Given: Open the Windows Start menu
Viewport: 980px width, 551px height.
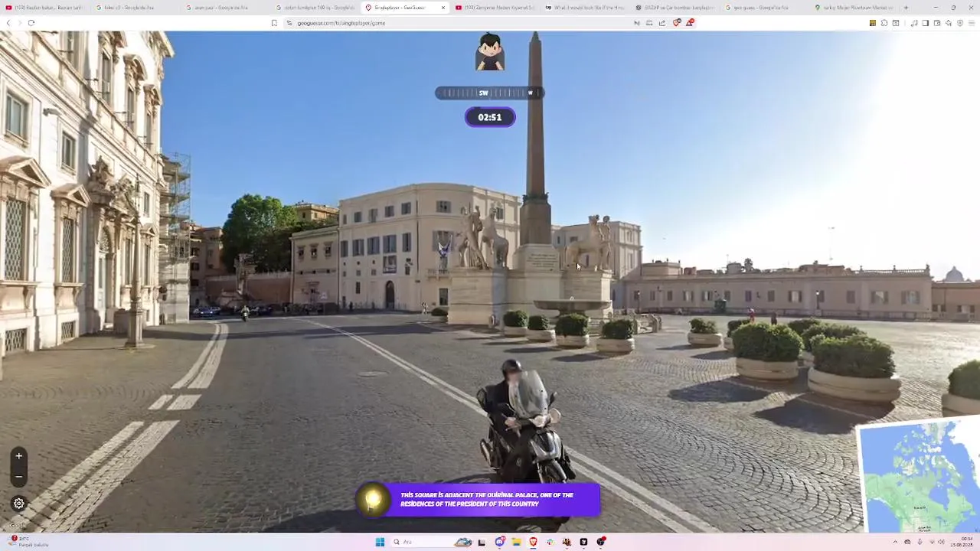Looking at the screenshot, I should click(380, 542).
